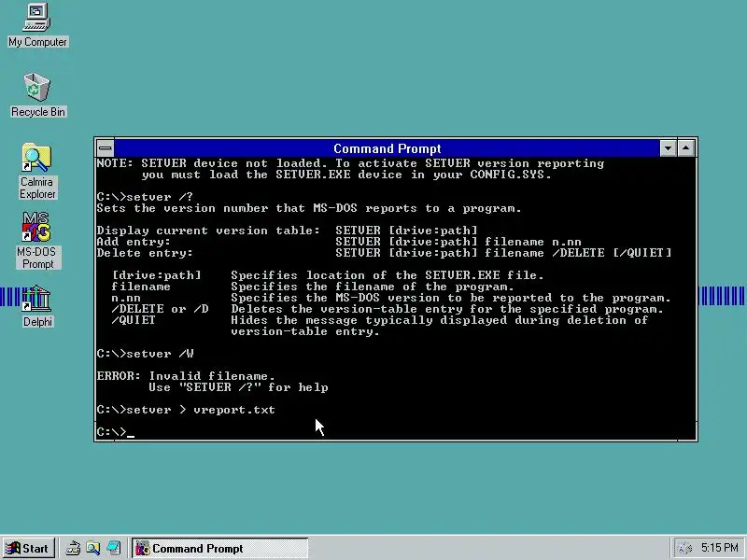Click the 'setver > vreport.txt' command line

coord(186,410)
